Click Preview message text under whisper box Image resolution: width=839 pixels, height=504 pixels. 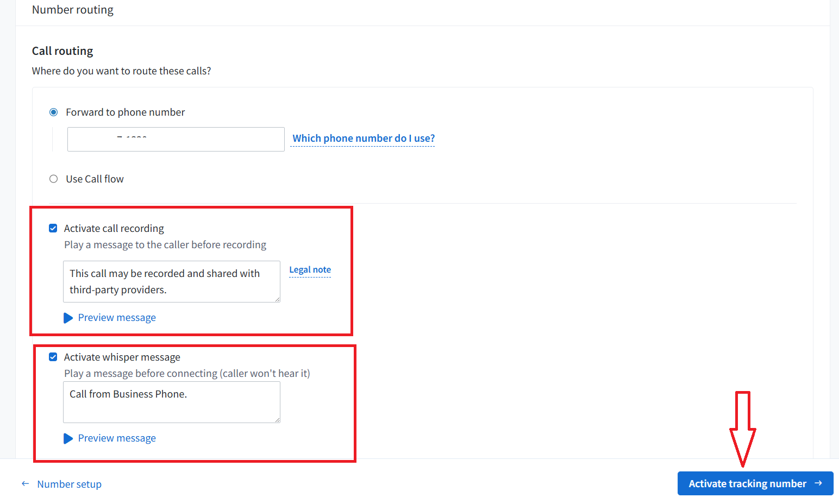[117, 438]
